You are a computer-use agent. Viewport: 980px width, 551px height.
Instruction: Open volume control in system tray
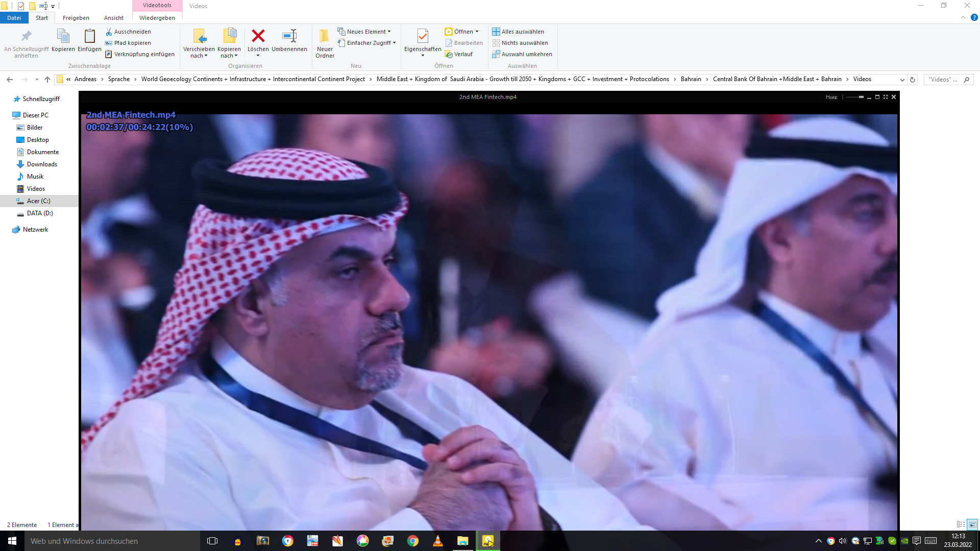point(843,541)
